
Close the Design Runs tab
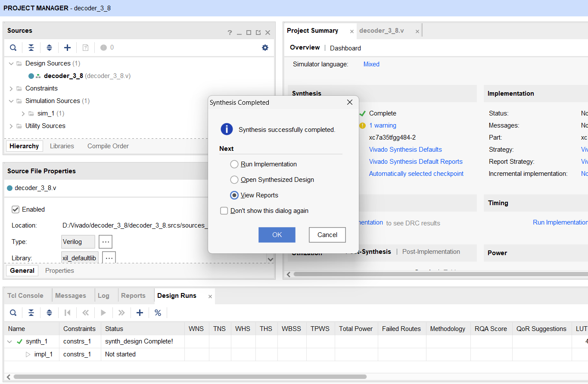click(x=210, y=297)
